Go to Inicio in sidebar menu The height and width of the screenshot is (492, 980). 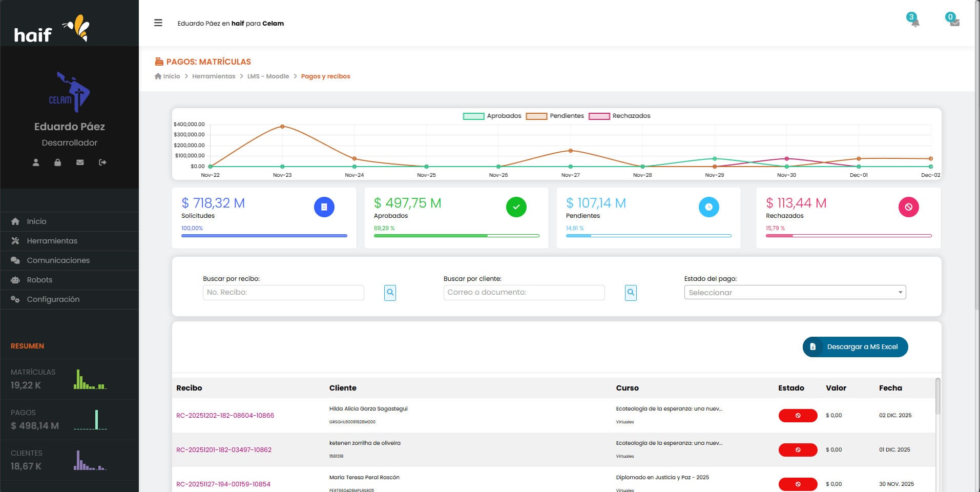(x=36, y=221)
